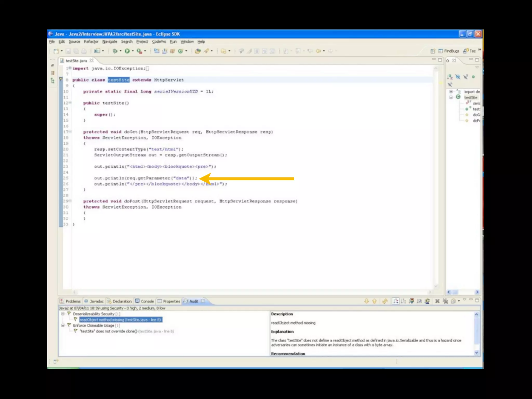Toggle the highlighted sort-by-severity audit button
The width and height of the screenshot is (532, 399).
point(396,301)
